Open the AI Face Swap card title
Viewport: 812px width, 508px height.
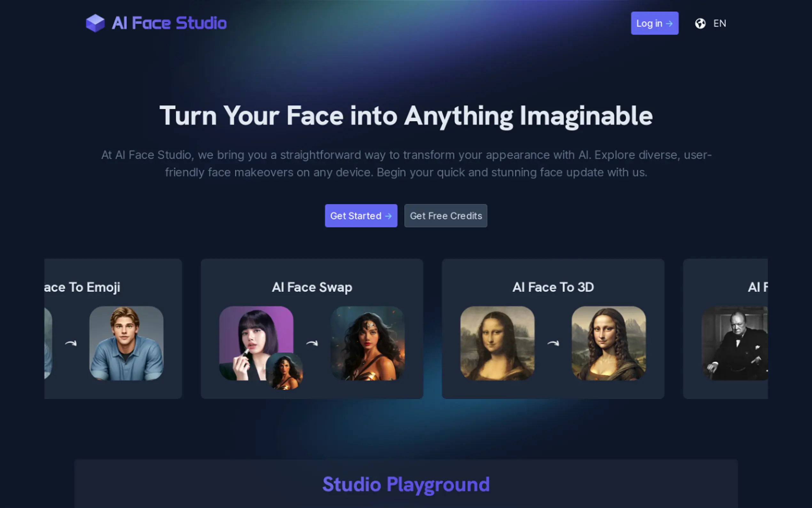312,287
